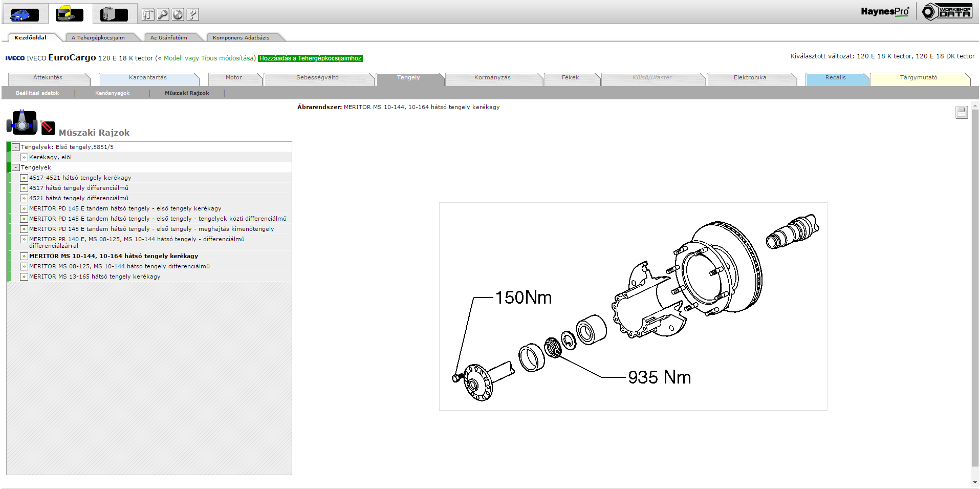Print the drawing using the printer icon

(961, 113)
